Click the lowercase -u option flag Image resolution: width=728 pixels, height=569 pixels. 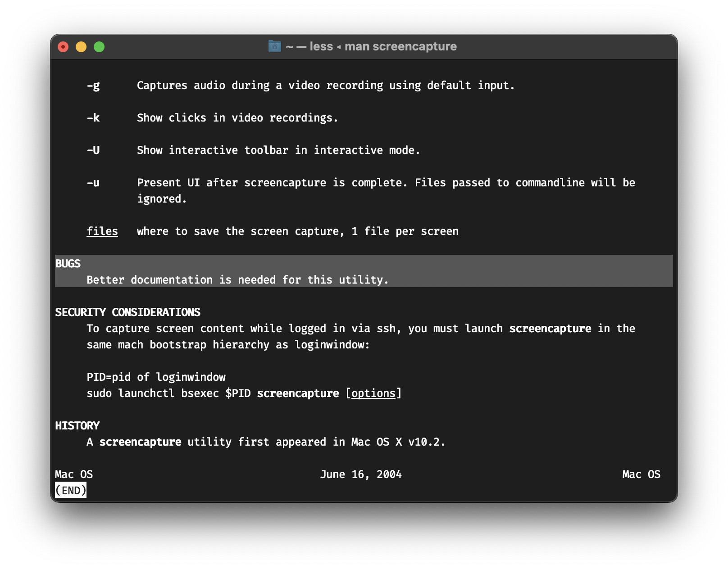[x=93, y=183]
